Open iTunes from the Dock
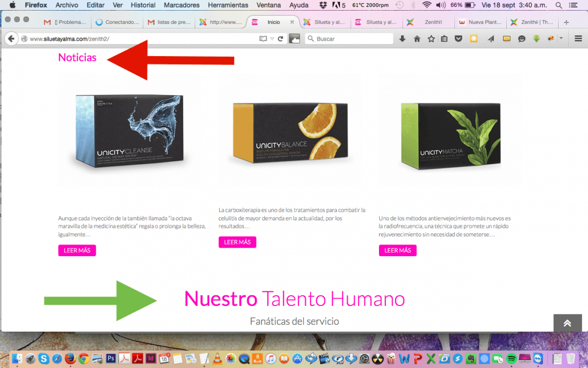The image size is (588, 368). point(270,358)
